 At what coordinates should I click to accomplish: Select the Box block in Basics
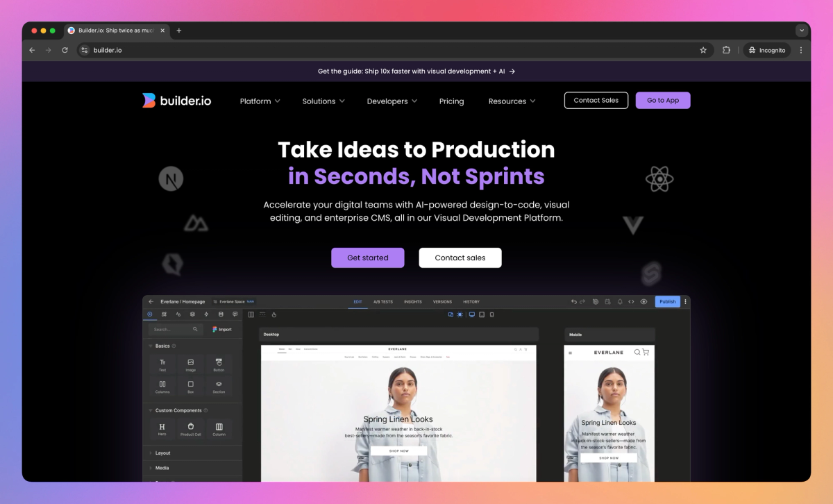[190, 387]
